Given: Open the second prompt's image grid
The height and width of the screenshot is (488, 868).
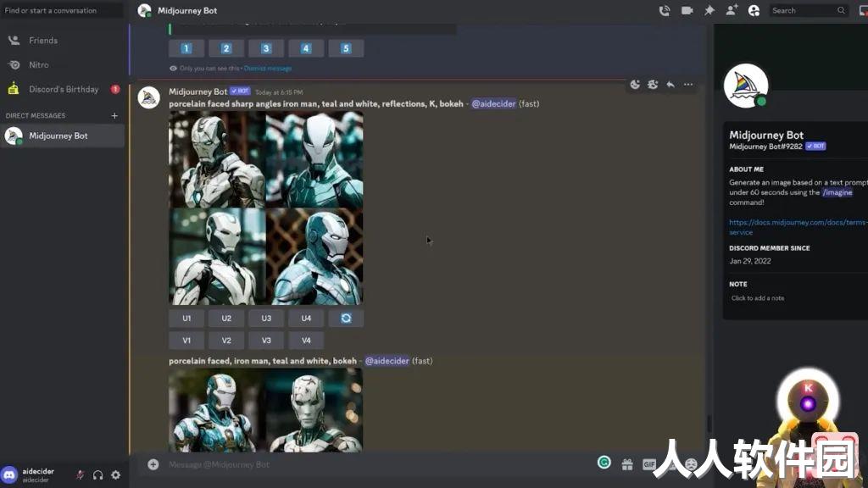Looking at the screenshot, I should pos(266,411).
